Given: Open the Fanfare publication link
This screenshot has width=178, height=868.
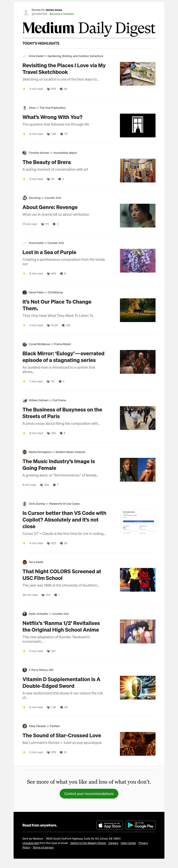Looking at the screenshot, I should [x=55, y=726].
